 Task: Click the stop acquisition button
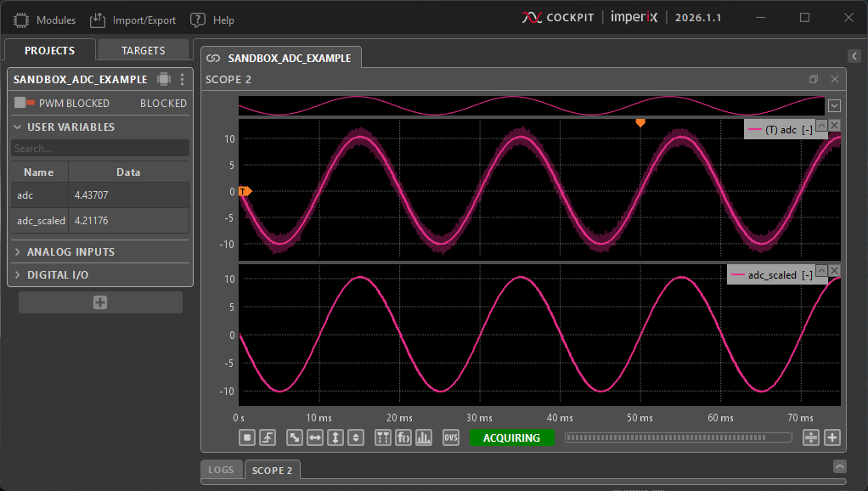(247, 437)
